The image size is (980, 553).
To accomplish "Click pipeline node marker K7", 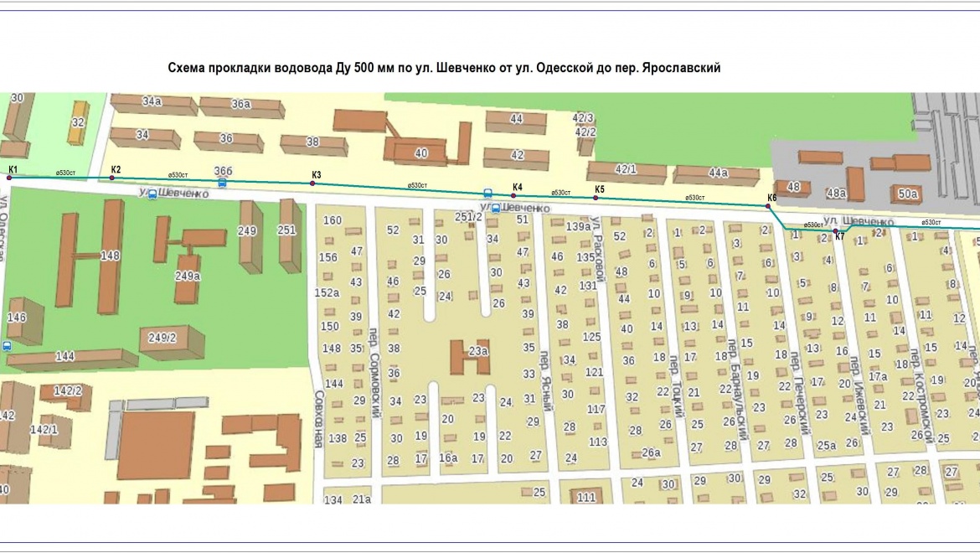I will coord(836,230).
